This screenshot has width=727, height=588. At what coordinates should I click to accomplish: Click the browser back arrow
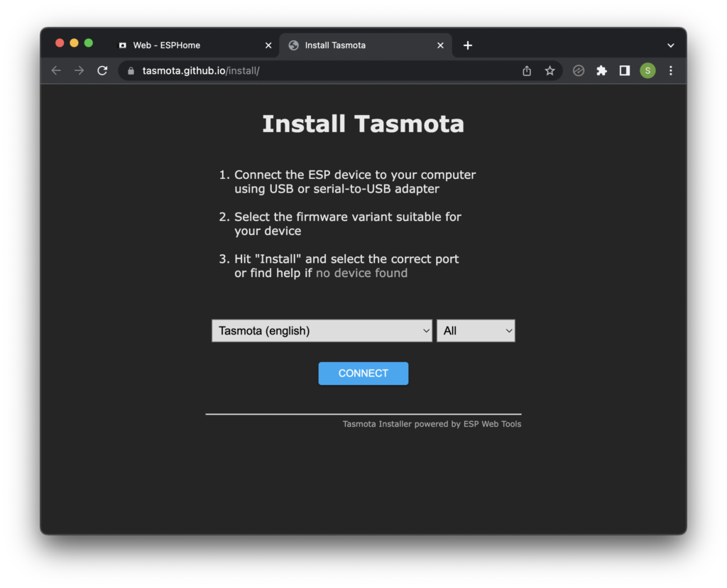click(56, 70)
